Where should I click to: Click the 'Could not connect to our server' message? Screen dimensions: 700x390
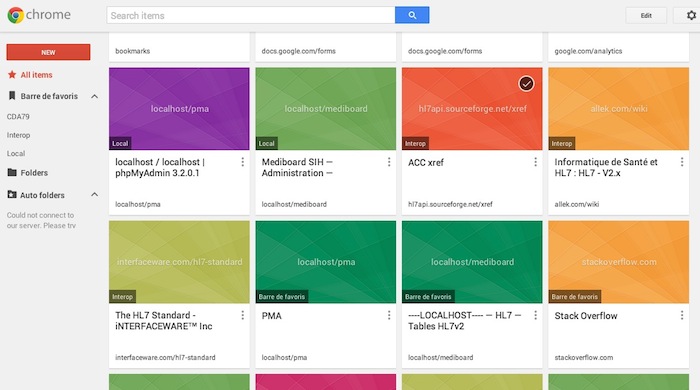[41, 220]
